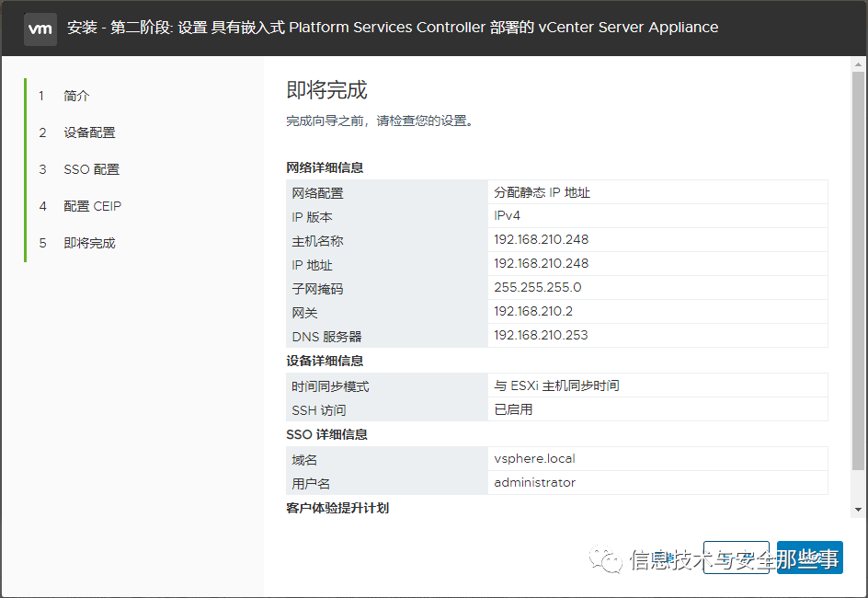868x598 pixels.
Task: Click the 完成向导之前 instruction text
Action: 380,121
